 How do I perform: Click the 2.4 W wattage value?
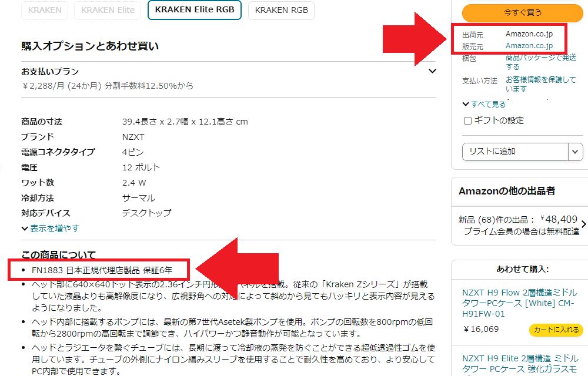[x=134, y=183]
